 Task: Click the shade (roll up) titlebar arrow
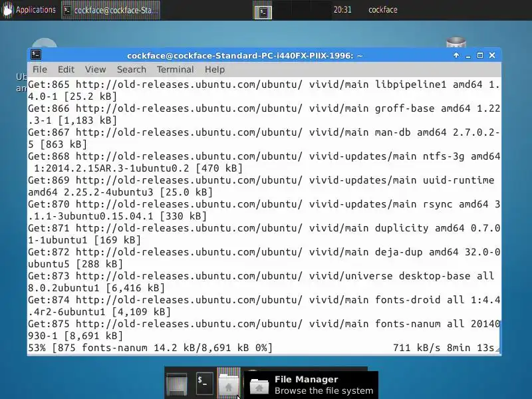coord(456,55)
